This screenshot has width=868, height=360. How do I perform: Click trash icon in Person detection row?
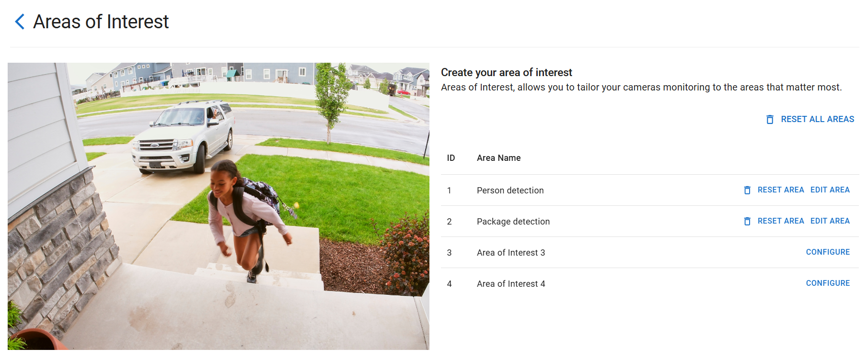[747, 190]
